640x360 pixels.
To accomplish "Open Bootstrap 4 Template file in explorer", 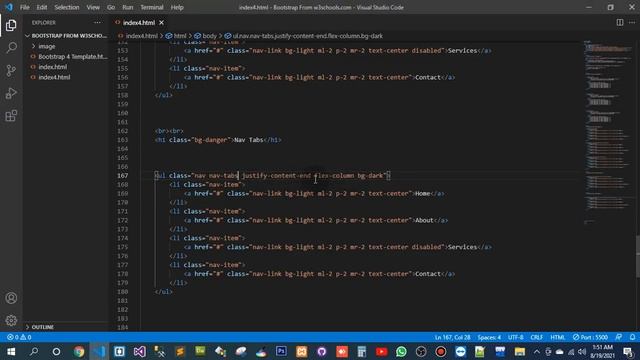I will click(73, 56).
